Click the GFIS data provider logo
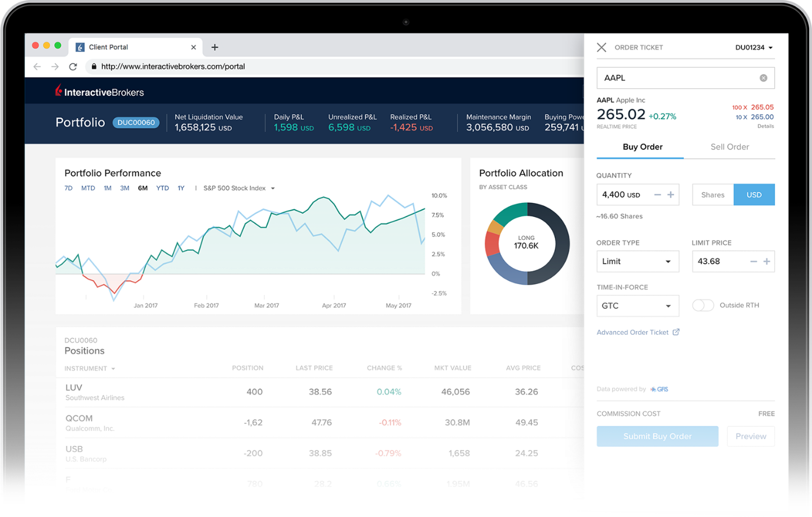Screen dimensions: 812x517 click(660, 389)
